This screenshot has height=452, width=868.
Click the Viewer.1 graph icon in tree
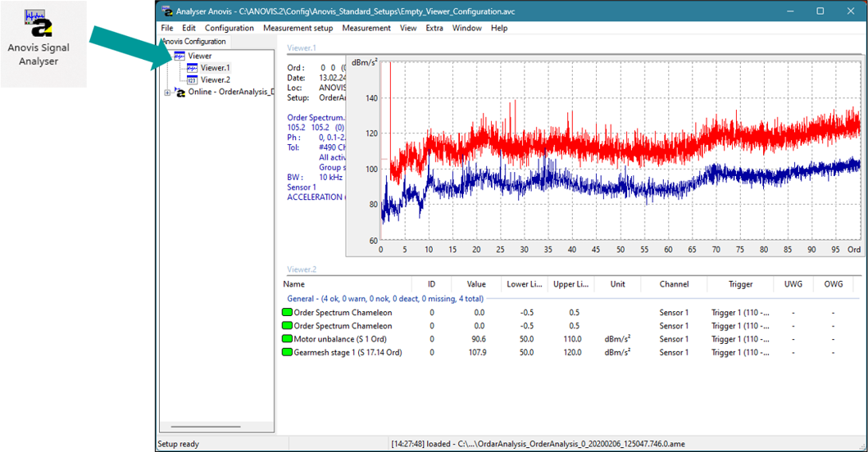[192, 68]
